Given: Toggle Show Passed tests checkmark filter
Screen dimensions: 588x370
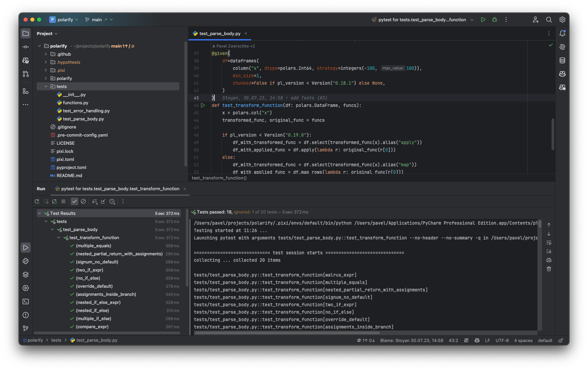Looking at the screenshot, I should [75, 201].
